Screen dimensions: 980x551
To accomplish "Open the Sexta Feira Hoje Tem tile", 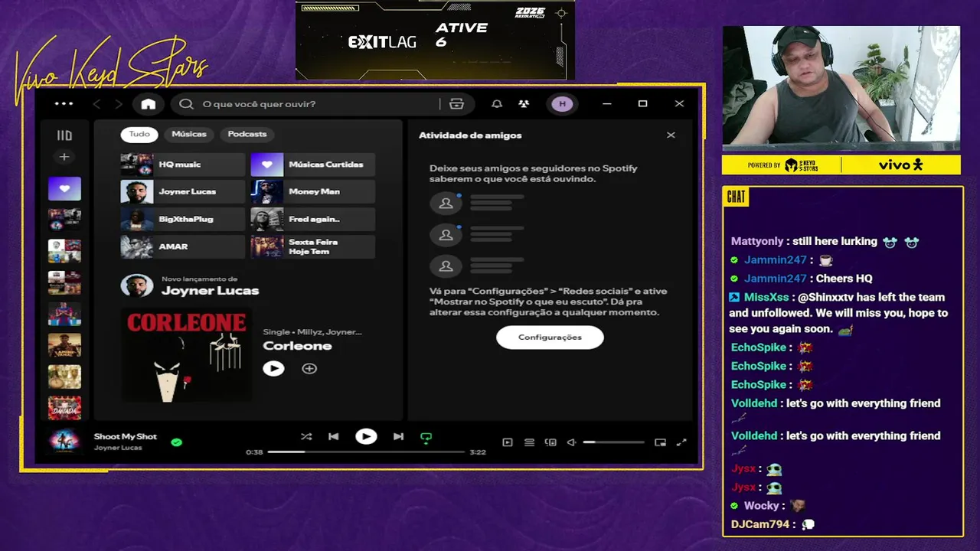I will pos(312,246).
